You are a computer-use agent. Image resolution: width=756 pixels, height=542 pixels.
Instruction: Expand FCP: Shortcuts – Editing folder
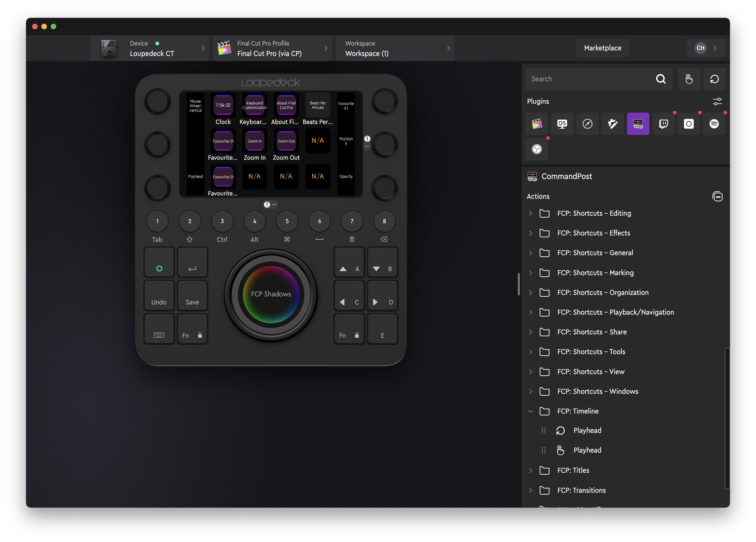pyautogui.click(x=530, y=214)
